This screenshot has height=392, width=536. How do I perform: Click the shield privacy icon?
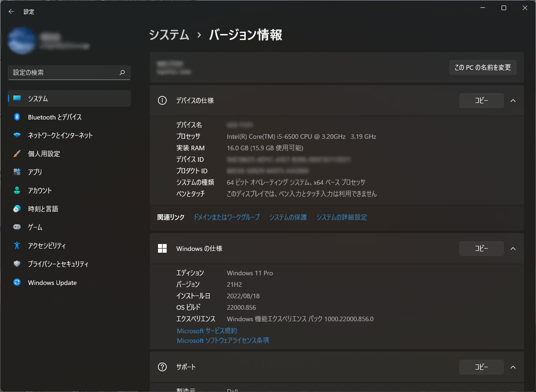coord(17,264)
